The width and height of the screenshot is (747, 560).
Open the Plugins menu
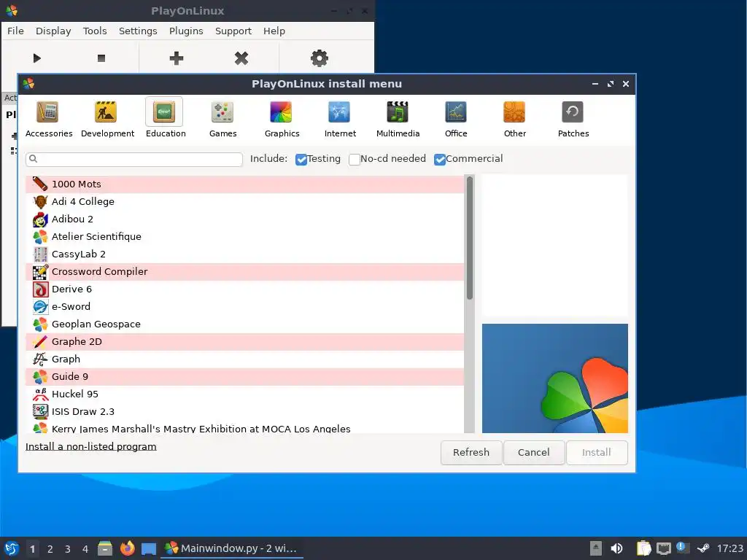[186, 31]
